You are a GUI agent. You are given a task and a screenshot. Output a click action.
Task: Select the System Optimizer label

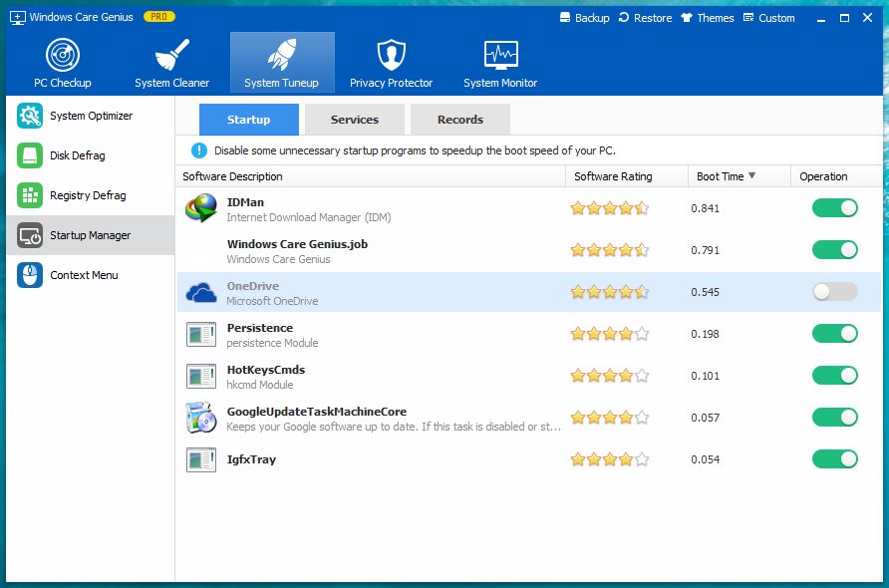pyautogui.click(x=92, y=116)
